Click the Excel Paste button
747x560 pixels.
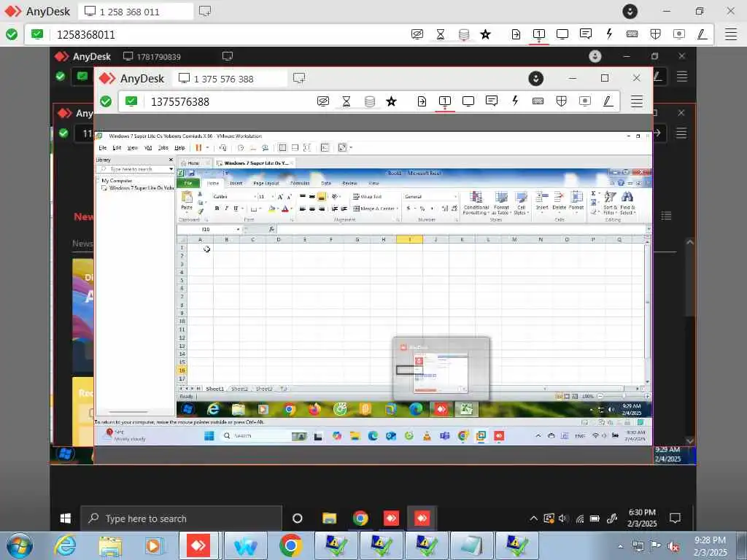[x=187, y=201]
